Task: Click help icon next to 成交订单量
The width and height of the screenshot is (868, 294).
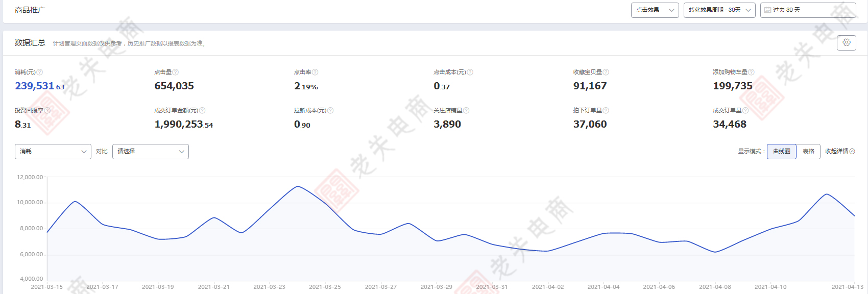Action: point(745,111)
